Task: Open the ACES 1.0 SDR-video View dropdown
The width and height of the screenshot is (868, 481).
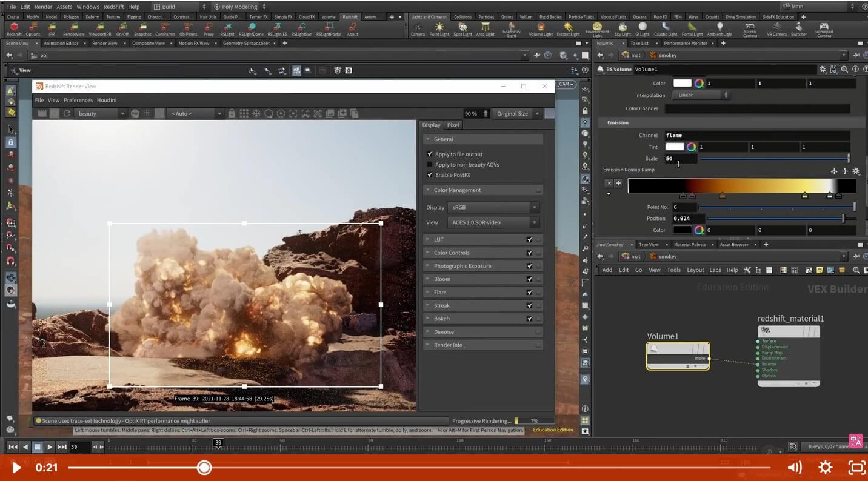Action: tap(493, 222)
